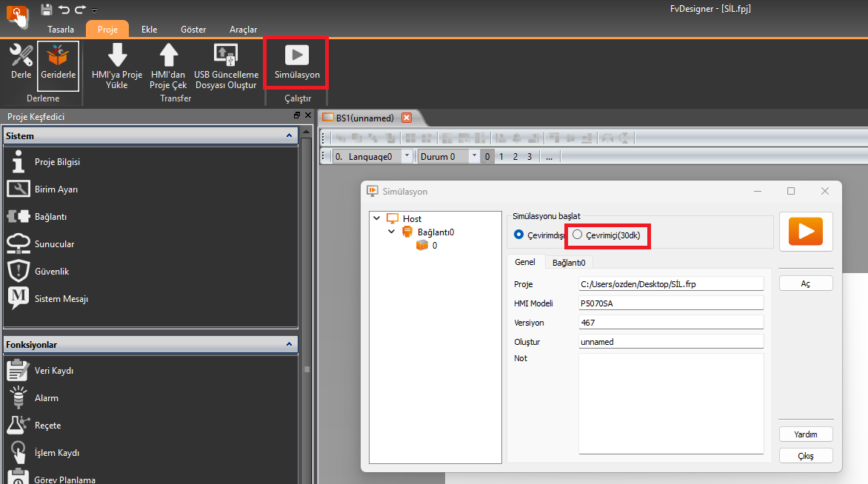Click the Not text area
The image size is (868, 484).
[x=670, y=403]
